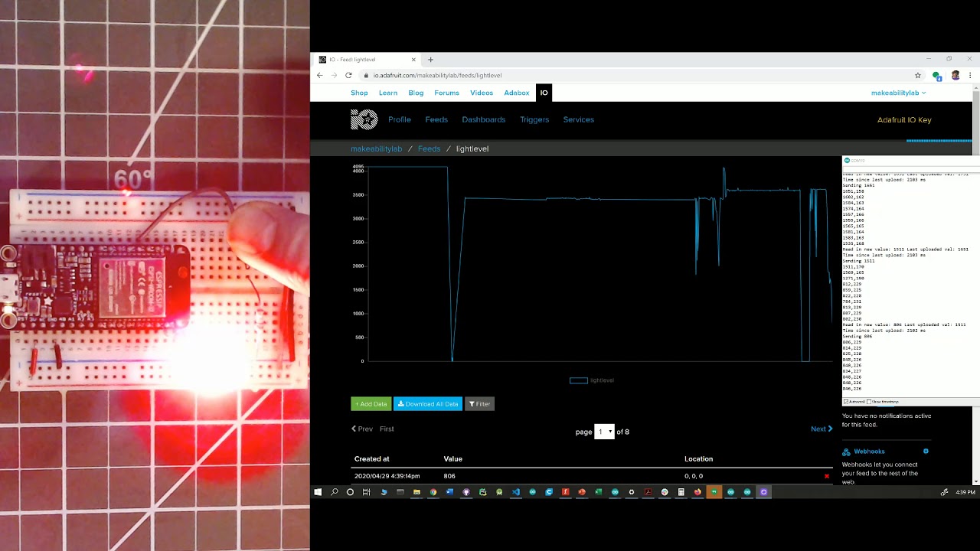Open the Chrome profile avatar
The image size is (980, 551).
[x=955, y=75]
